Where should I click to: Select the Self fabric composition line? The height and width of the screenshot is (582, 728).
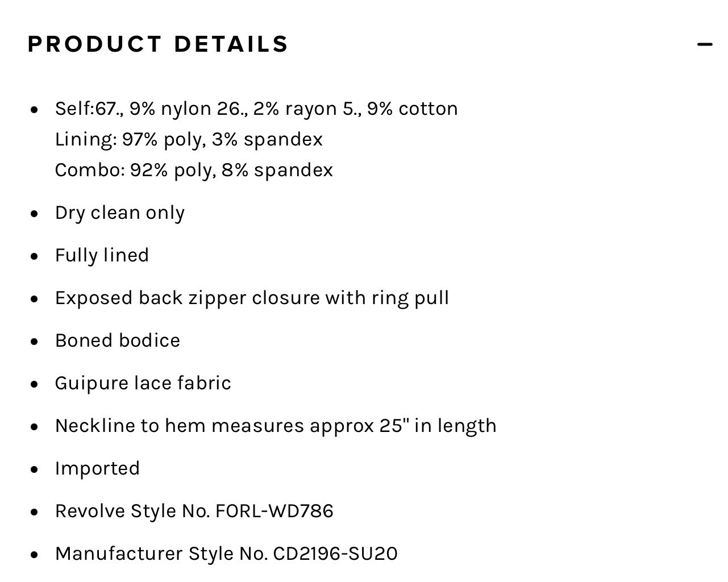coord(256,109)
